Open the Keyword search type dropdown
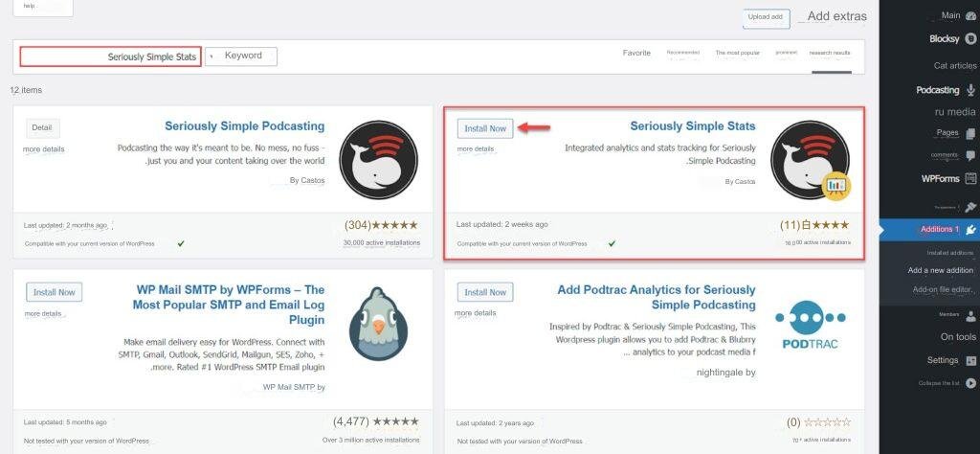 [x=241, y=57]
